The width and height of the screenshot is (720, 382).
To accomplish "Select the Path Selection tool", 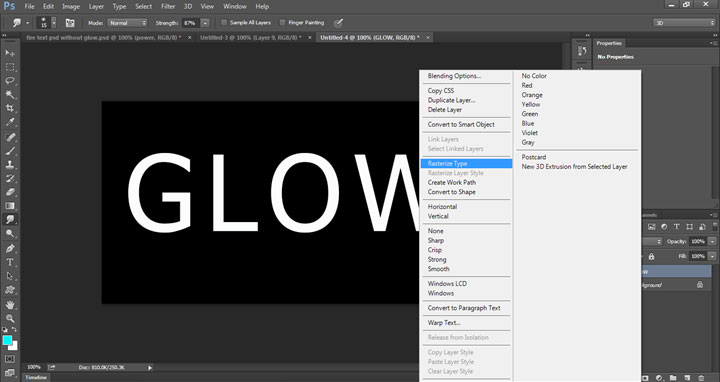I will click(10, 276).
